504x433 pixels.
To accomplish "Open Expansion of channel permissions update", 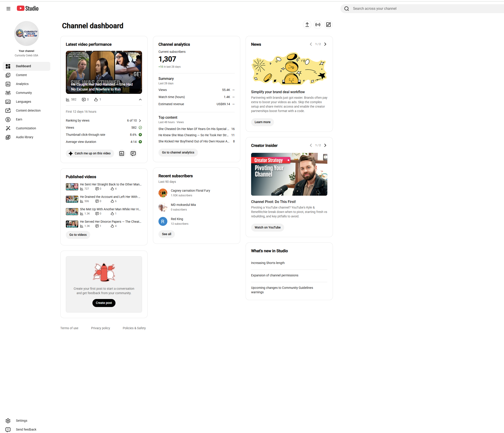I will 275,275.
